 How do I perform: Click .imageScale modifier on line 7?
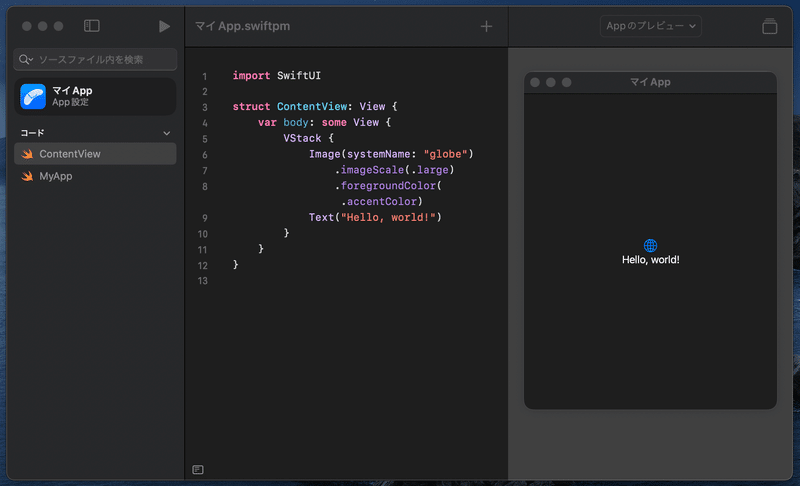(369, 170)
